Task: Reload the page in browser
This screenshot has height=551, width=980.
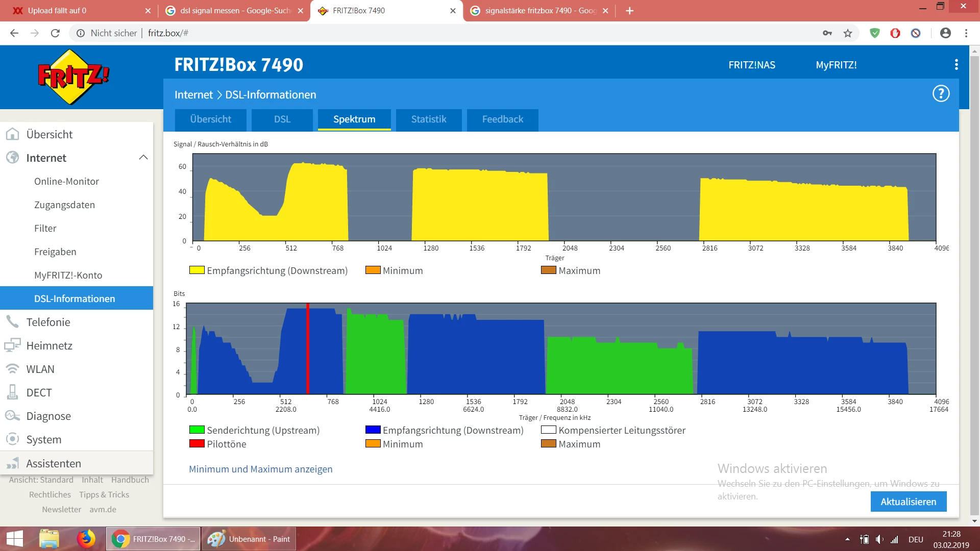Action: pos(55,33)
